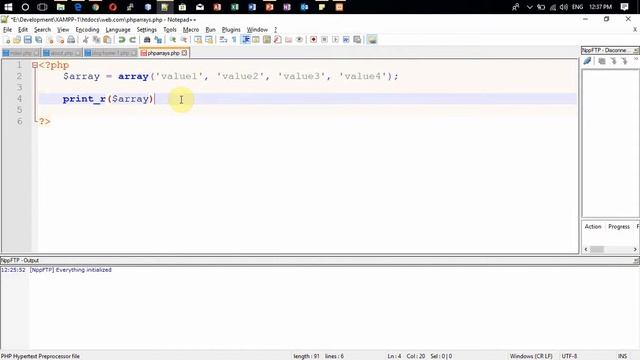Viewport: 640px width, 360px height.
Task: Click line number 2 in the margin
Action: pyautogui.click(x=19, y=76)
